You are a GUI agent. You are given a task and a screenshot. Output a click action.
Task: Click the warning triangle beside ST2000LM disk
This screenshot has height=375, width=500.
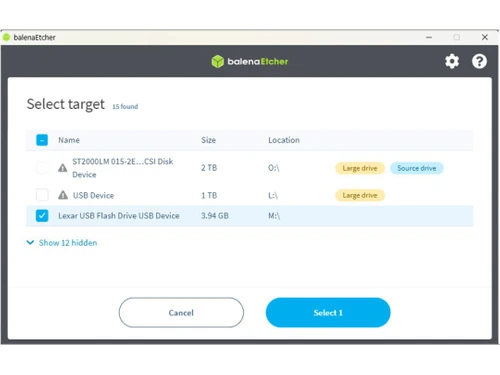(x=63, y=168)
